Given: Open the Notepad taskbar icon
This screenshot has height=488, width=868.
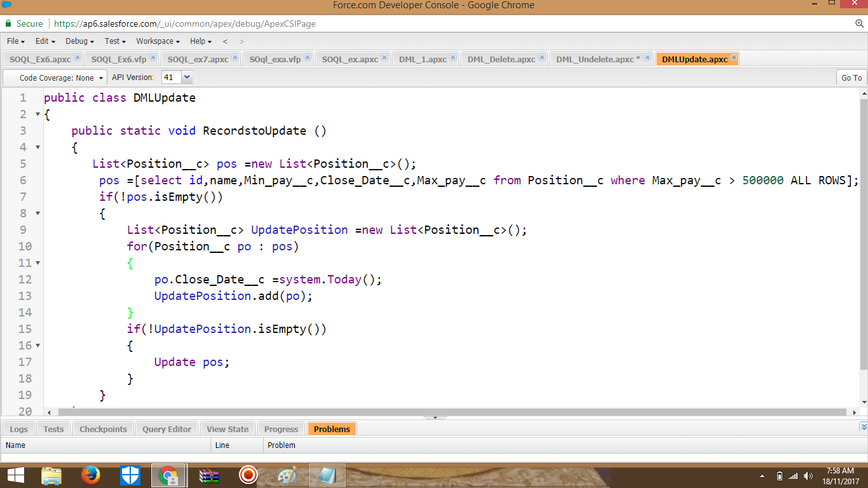Looking at the screenshot, I should click(327, 475).
